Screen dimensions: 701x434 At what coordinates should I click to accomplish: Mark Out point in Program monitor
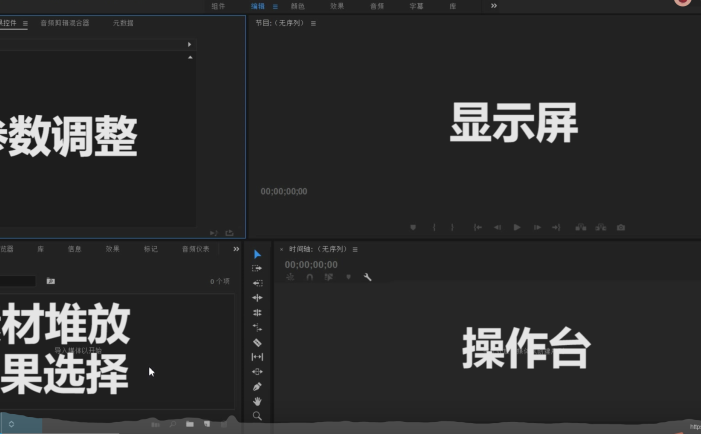452,228
